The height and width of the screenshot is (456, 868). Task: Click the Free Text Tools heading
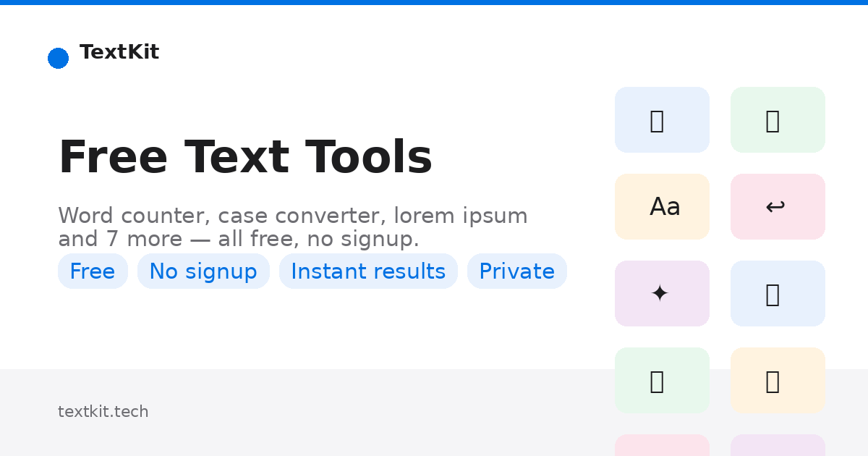[x=246, y=156]
